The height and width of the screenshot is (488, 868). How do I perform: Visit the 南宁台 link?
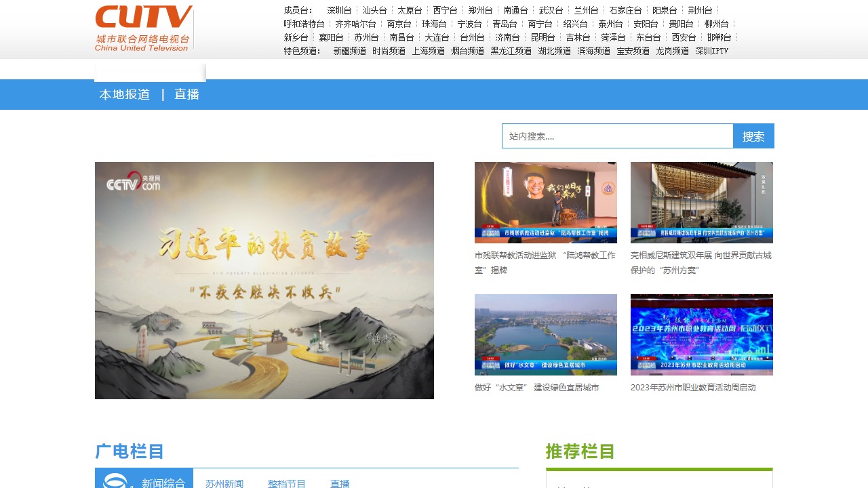coord(540,24)
